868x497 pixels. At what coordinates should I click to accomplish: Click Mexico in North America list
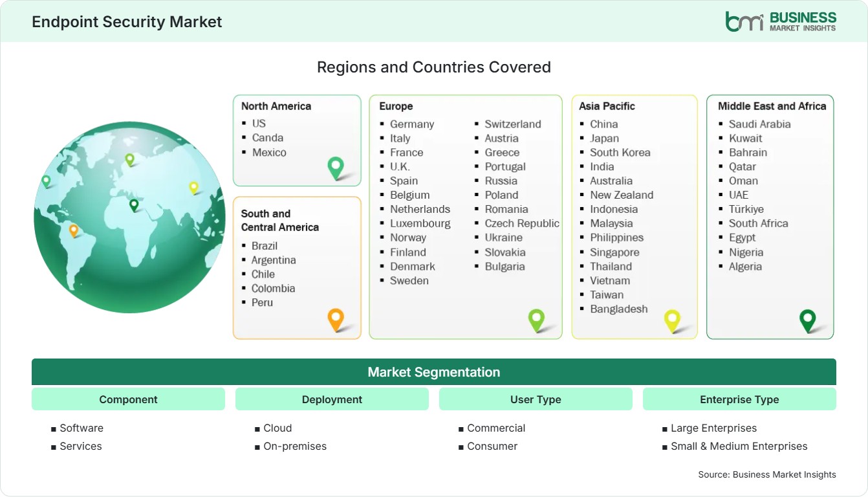coord(269,152)
